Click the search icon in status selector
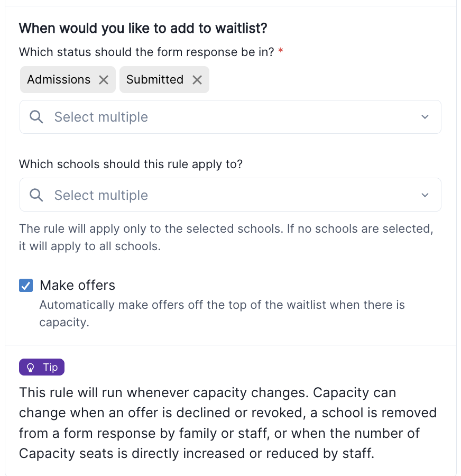This screenshot has width=461, height=476. pos(36,117)
